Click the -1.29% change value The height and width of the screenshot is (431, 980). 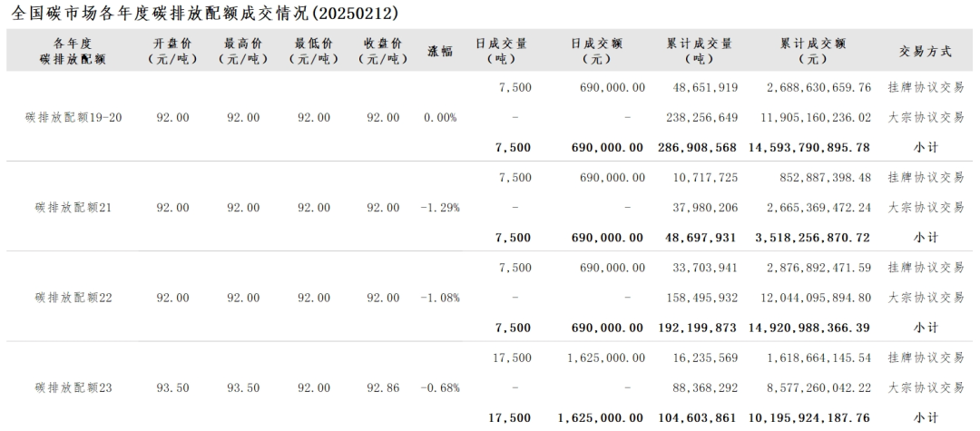[440, 208]
